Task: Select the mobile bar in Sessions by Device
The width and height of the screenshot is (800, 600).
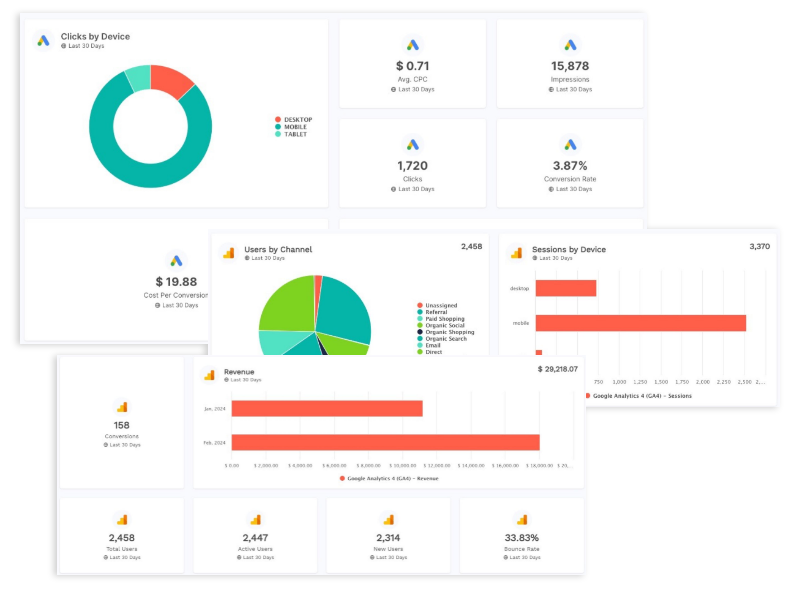Action: [640, 323]
